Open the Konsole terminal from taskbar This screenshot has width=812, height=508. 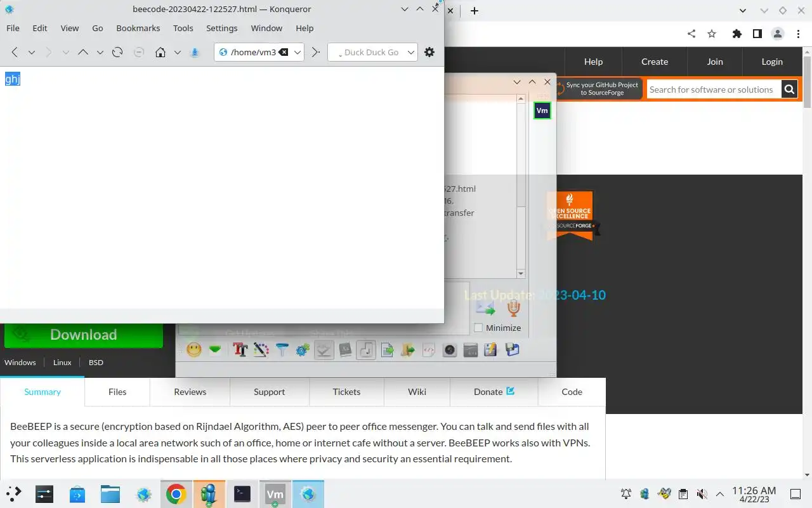(242, 494)
